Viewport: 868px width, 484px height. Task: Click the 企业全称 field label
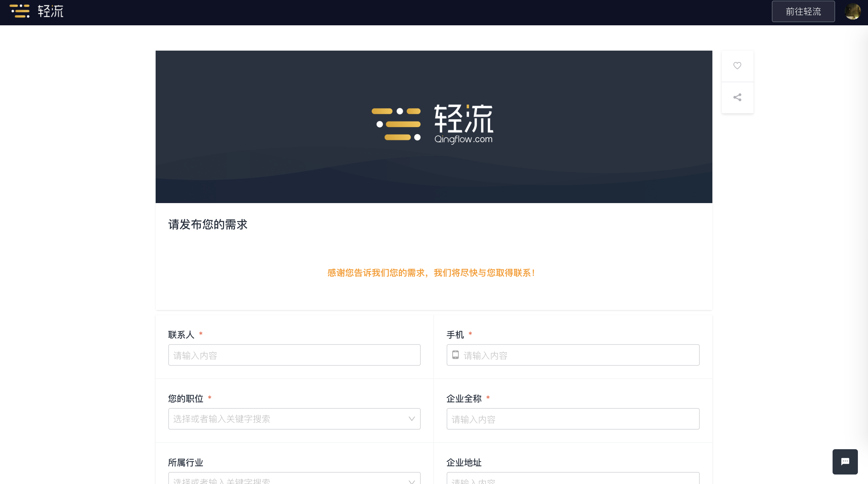(x=464, y=398)
